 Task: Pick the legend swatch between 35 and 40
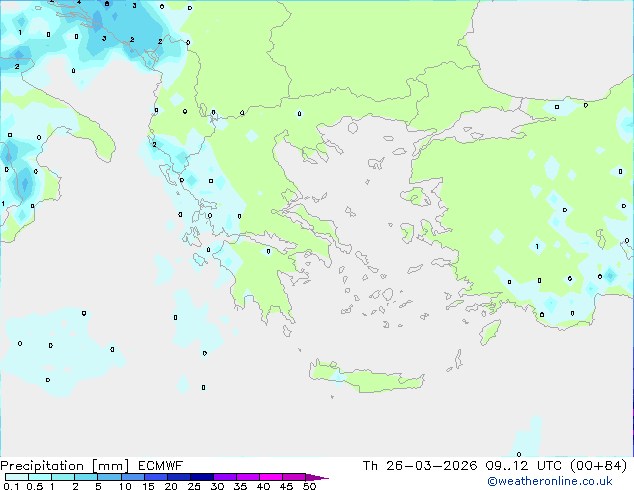click(247, 477)
